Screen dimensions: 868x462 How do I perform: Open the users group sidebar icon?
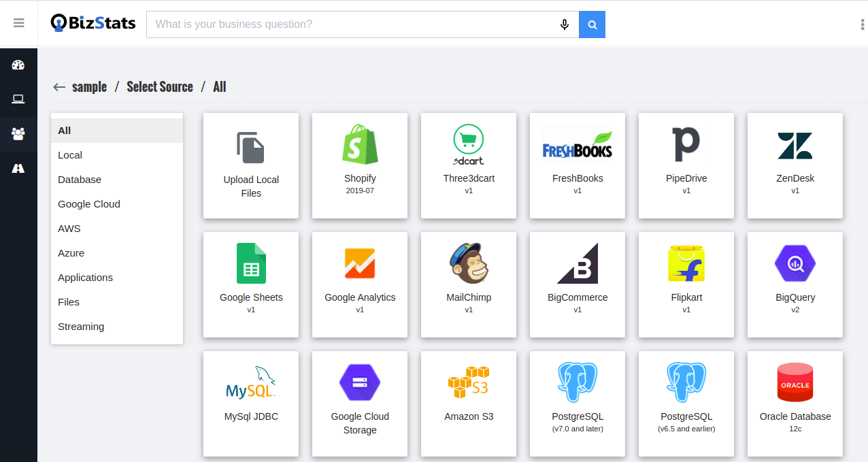pos(18,133)
